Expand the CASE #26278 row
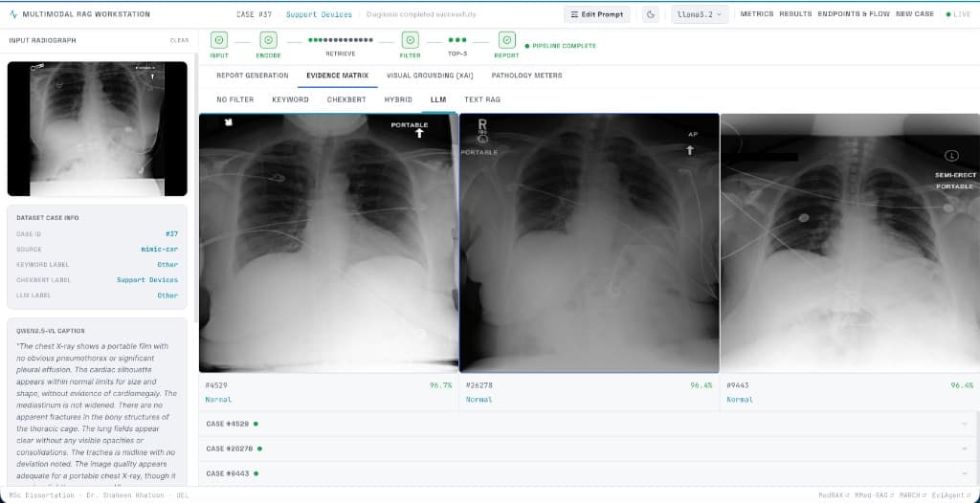 pos(589,448)
